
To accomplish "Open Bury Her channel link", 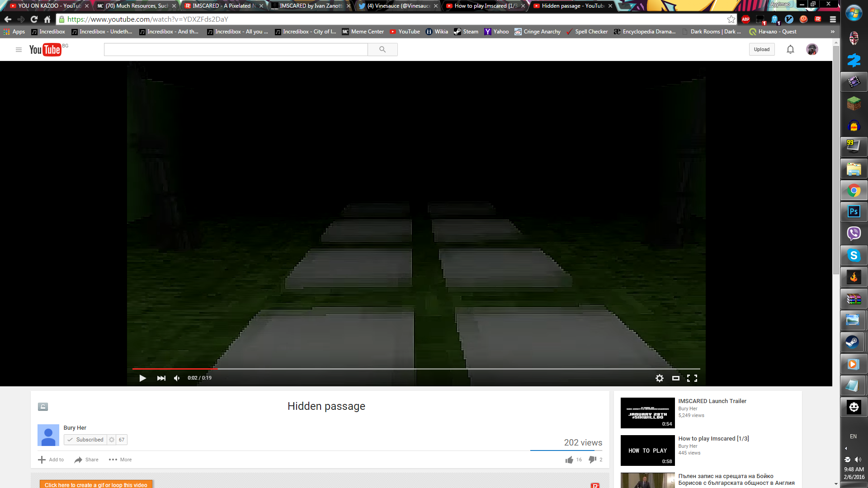I will [75, 428].
